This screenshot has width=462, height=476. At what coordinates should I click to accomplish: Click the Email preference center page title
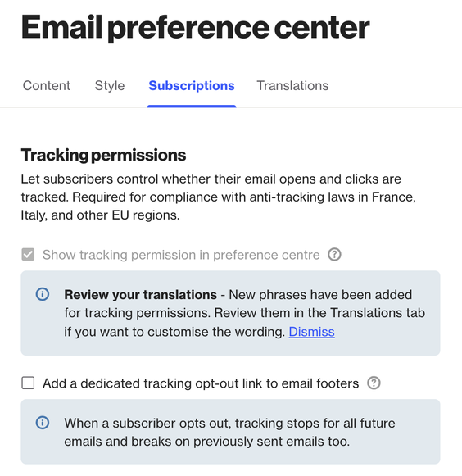tap(195, 28)
